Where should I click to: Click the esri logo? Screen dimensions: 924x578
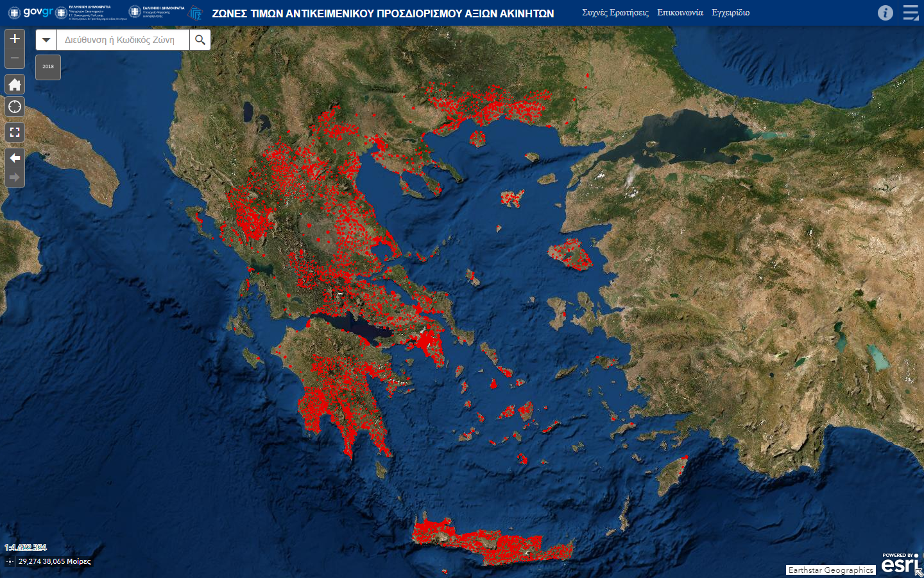coord(898,563)
